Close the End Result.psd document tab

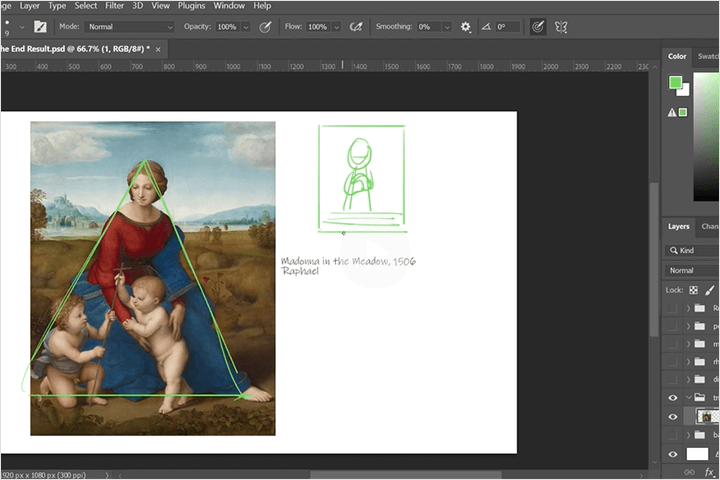[x=158, y=49]
